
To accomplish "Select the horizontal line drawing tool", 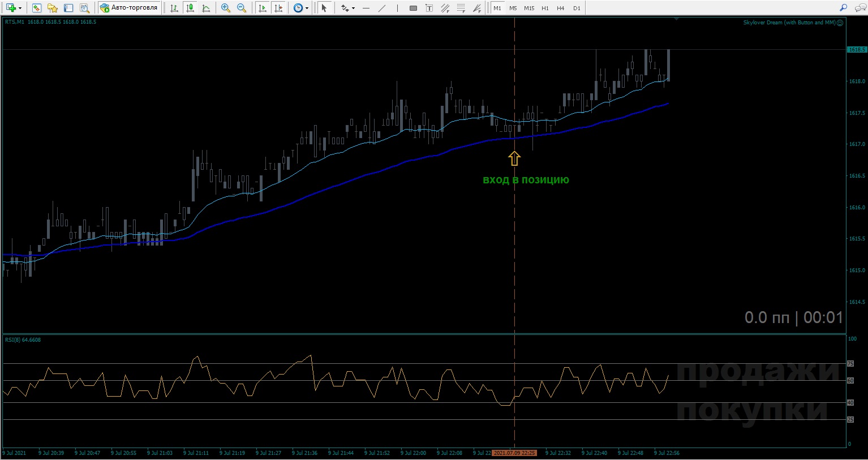I will 366,8.
